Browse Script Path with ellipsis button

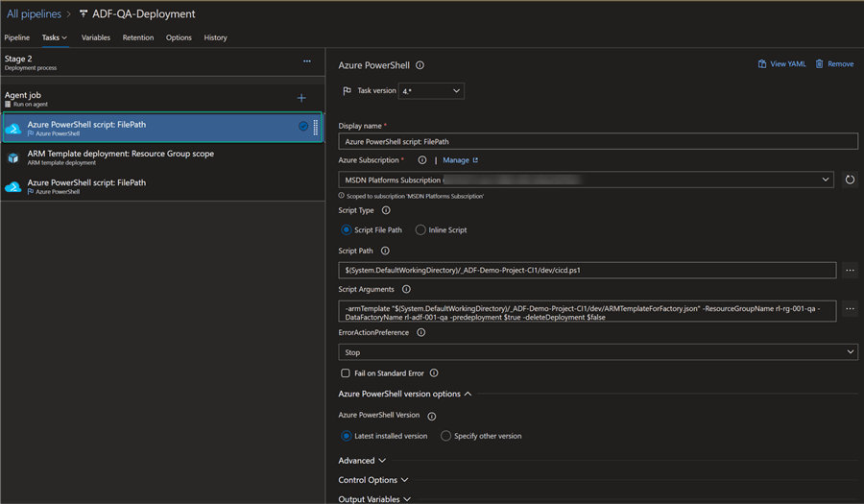click(850, 271)
